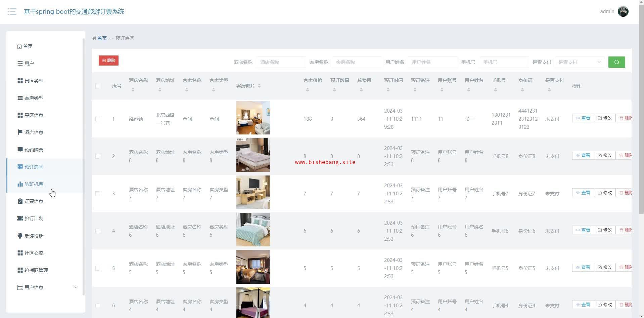Click the sidebar vertical scrollbar

pyautogui.click(x=84, y=166)
